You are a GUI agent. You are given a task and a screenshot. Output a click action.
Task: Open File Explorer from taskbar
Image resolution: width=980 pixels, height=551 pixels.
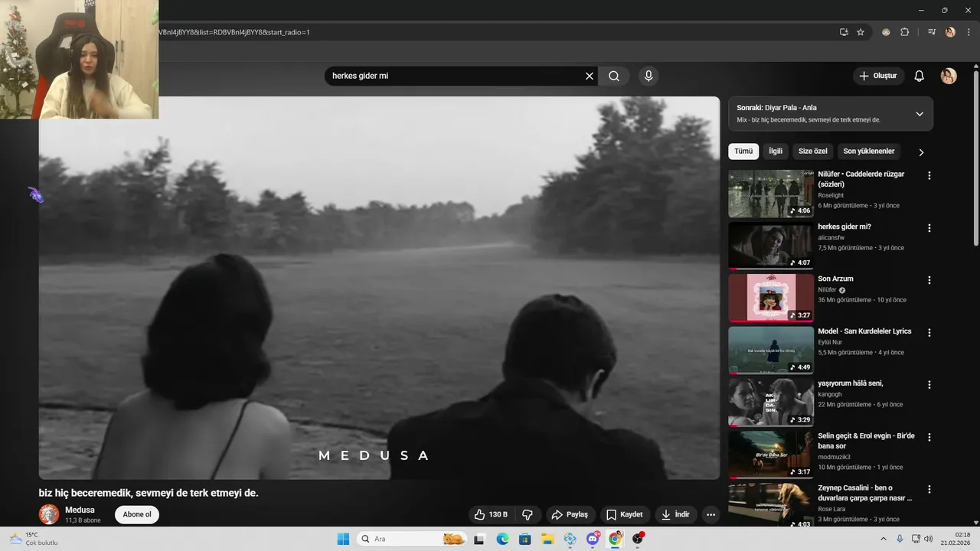click(547, 539)
